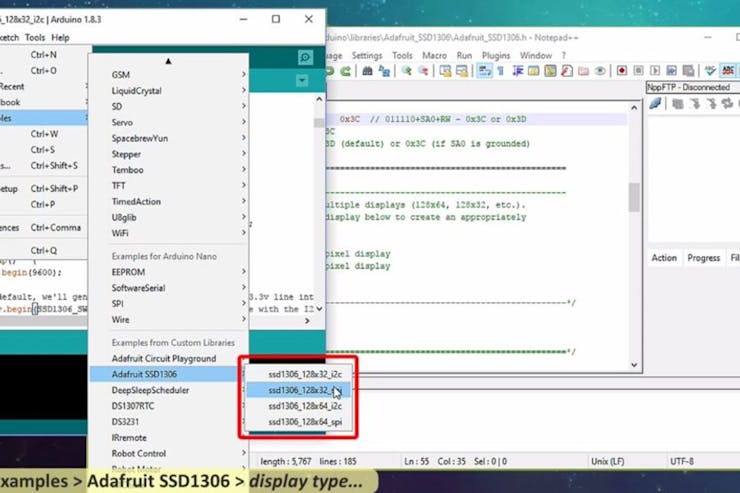Viewport: 740px width, 493px height.
Task: Click the Progress column header in NppFTP
Action: click(x=703, y=258)
